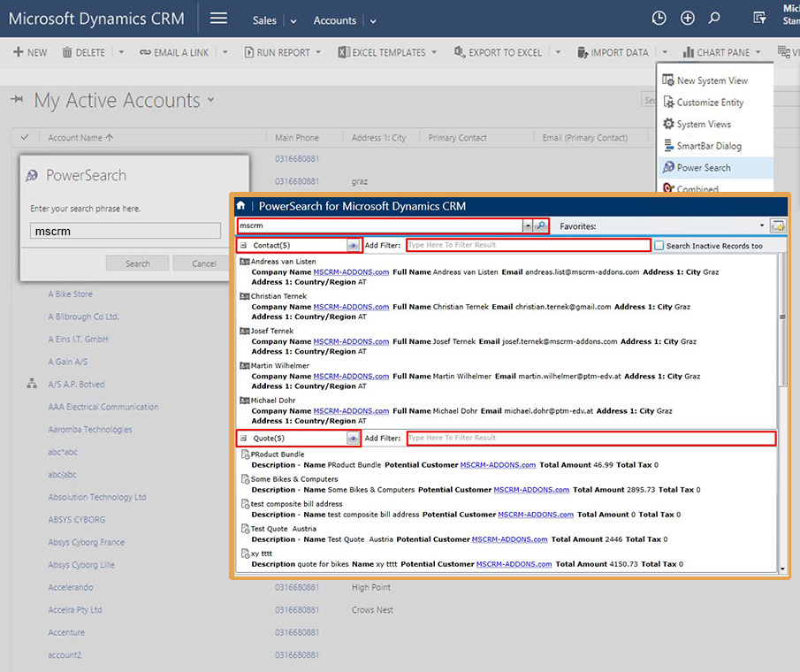
Task: Sort by Account Name column header
Action: click(x=80, y=138)
